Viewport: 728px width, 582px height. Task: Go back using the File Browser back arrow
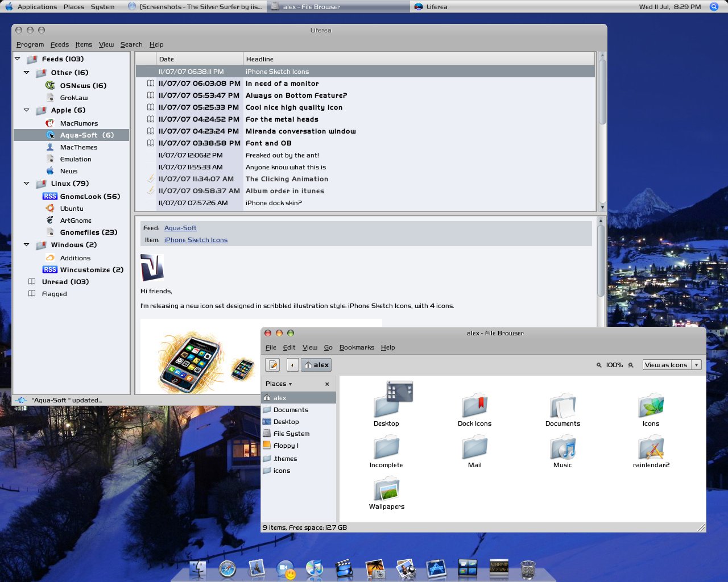click(x=293, y=365)
